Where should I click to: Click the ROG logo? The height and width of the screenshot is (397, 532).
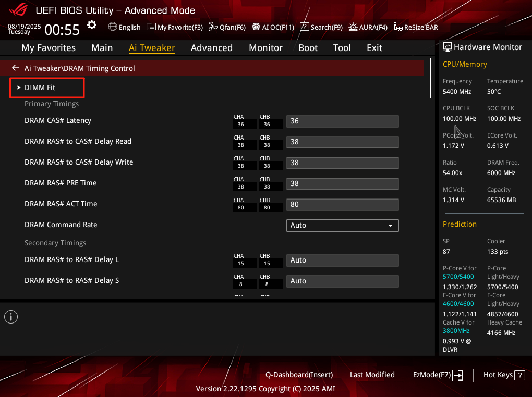click(19, 9)
